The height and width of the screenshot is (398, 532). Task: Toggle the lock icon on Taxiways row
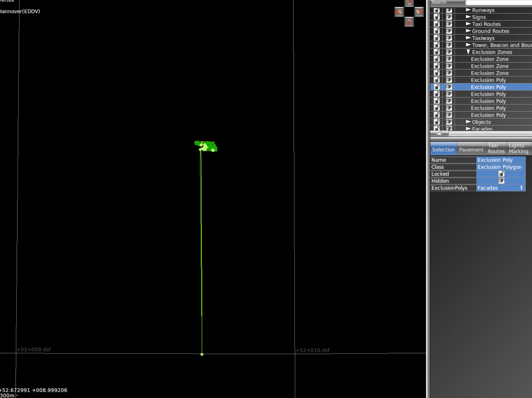[437, 38]
